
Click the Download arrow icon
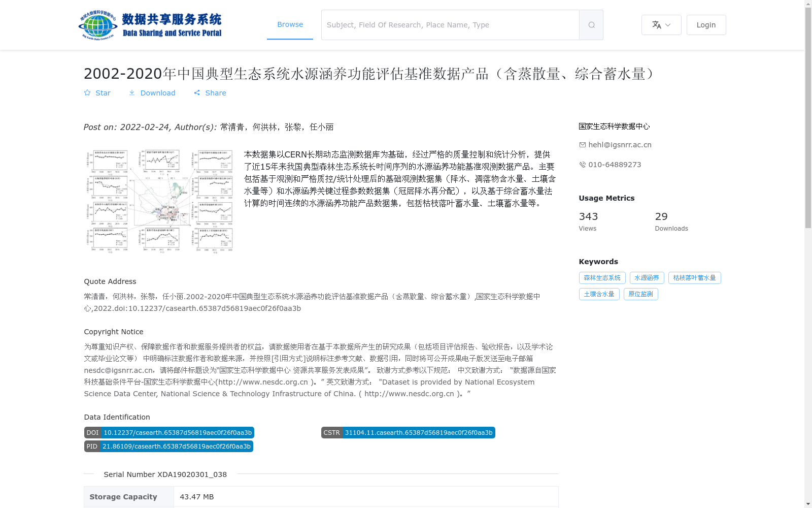point(132,92)
